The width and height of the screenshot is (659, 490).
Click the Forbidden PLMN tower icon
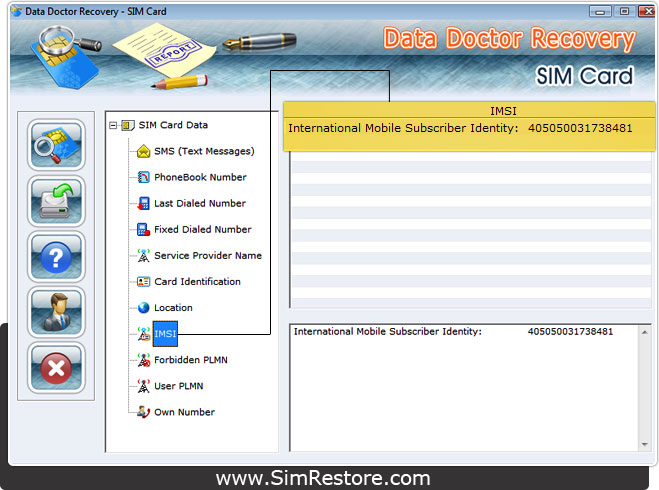pyautogui.click(x=143, y=360)
